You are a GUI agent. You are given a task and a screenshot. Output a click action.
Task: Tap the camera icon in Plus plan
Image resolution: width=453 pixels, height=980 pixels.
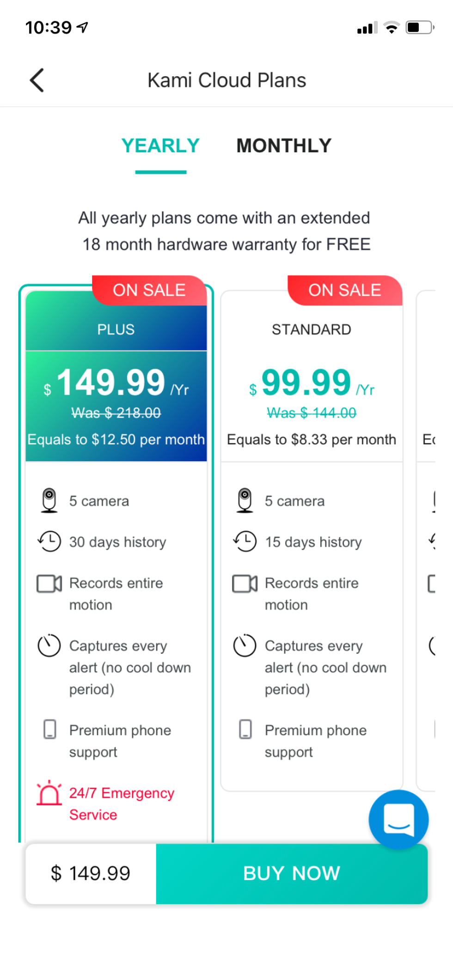(x=49, y=501)
